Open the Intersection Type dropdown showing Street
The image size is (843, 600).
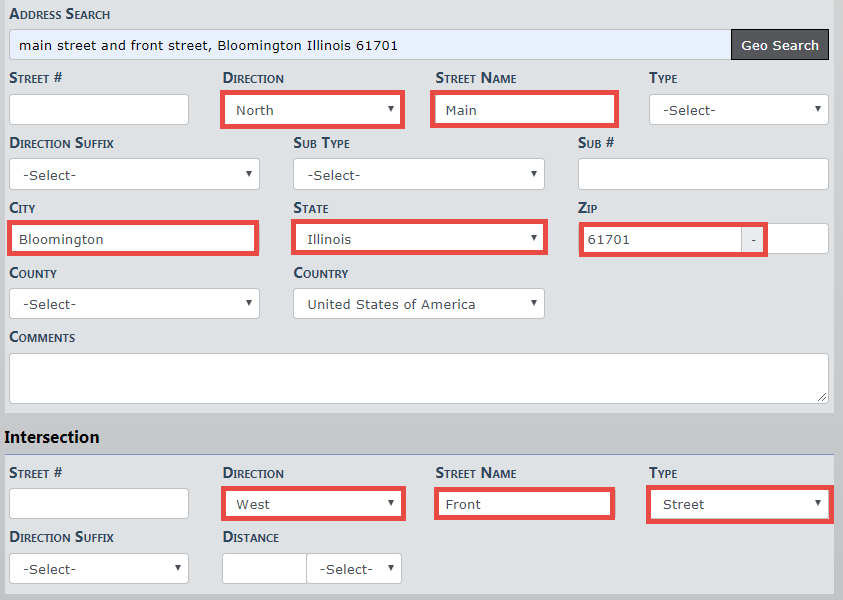(x=738, y=504)
